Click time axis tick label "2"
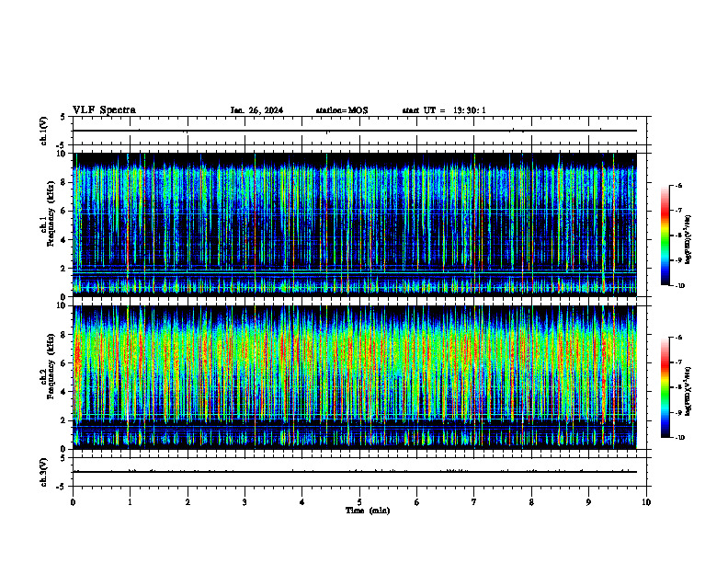The height and width of the screenshot is (563, 728). point(188,502)
